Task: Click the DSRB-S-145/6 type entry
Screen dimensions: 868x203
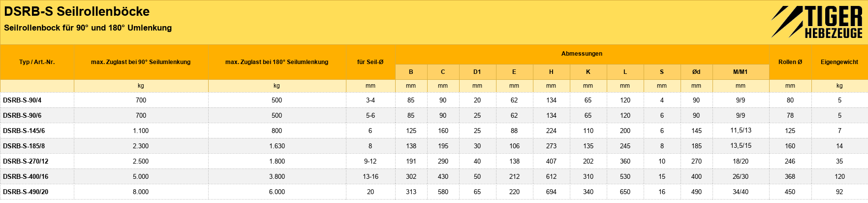Action: pyautogui.click(x=24, y=131)
